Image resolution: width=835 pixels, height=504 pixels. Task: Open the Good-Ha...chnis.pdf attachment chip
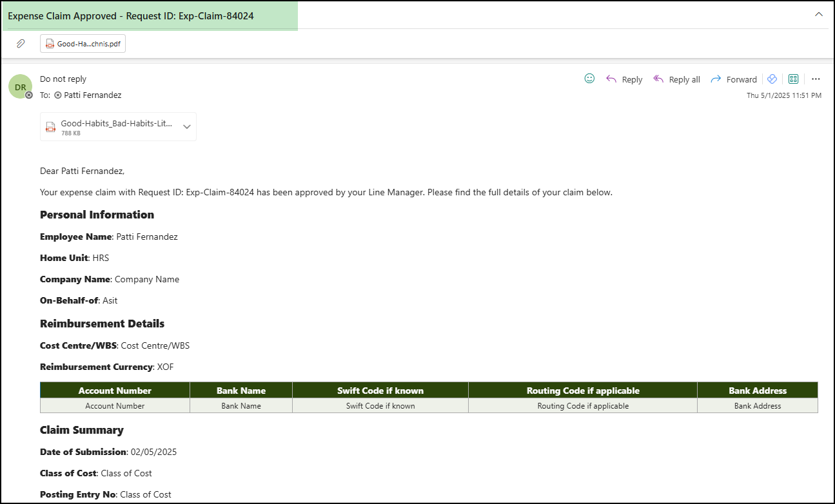pos(83,43)
